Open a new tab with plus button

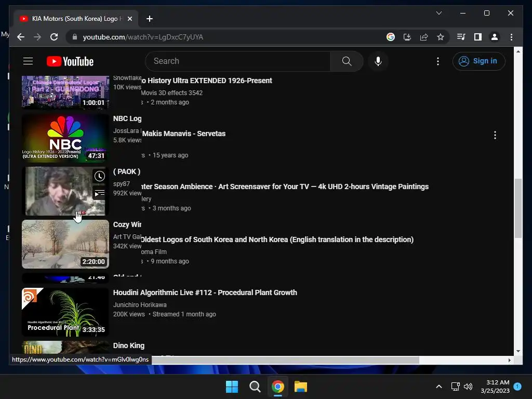click(149, 19)
